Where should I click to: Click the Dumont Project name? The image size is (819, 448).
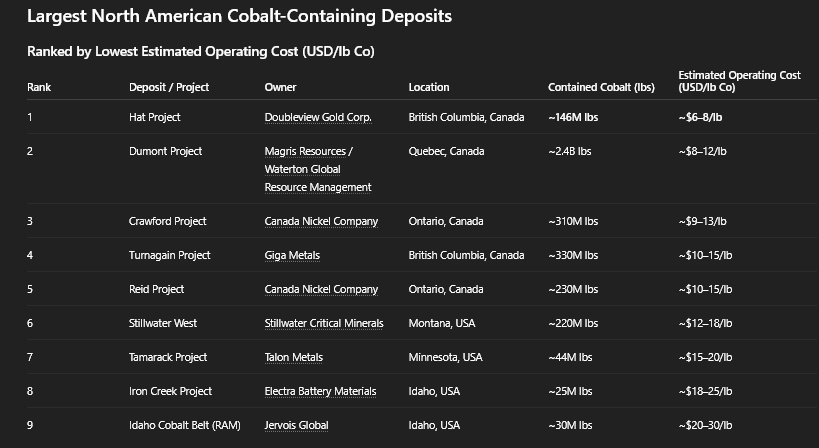click(165, 151)
